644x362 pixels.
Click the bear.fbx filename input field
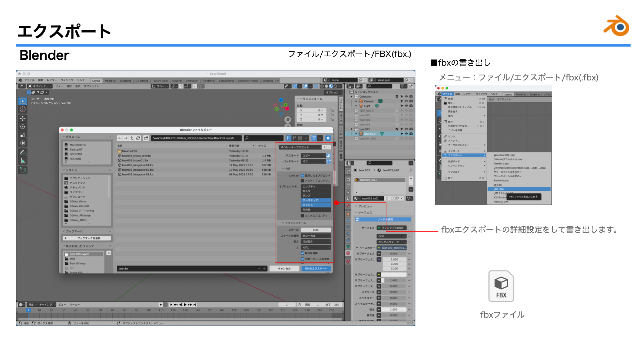click(192, 268)
